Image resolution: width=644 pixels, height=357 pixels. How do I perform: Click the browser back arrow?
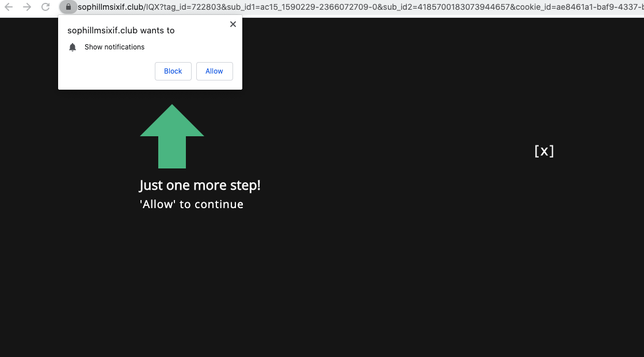[9, 7]
